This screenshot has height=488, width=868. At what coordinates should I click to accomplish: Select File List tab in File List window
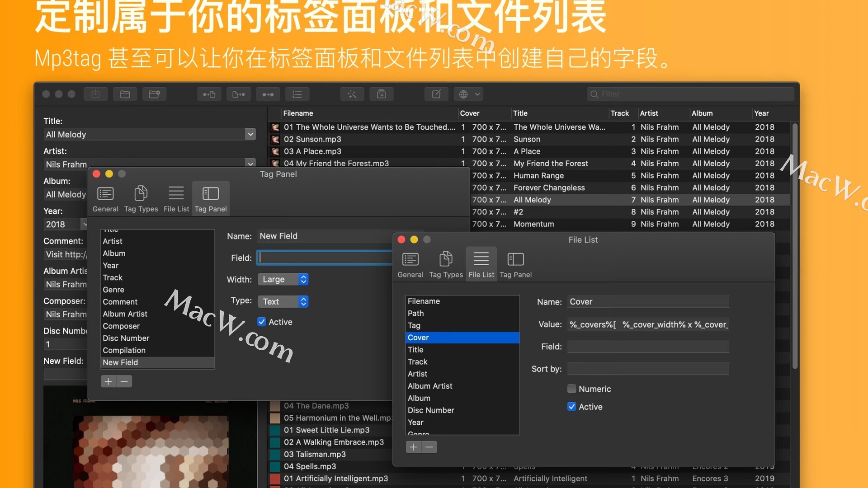point(481,264)
